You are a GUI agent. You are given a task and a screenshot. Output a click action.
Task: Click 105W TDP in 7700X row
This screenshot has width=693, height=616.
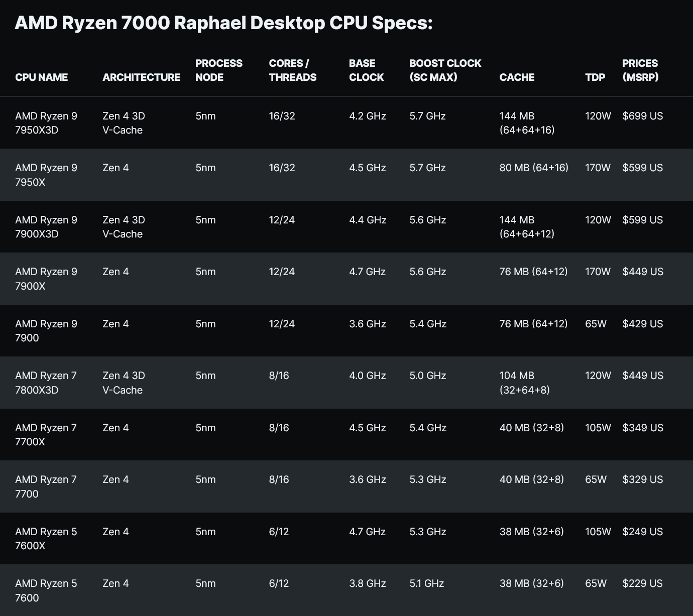pos(598,428)
